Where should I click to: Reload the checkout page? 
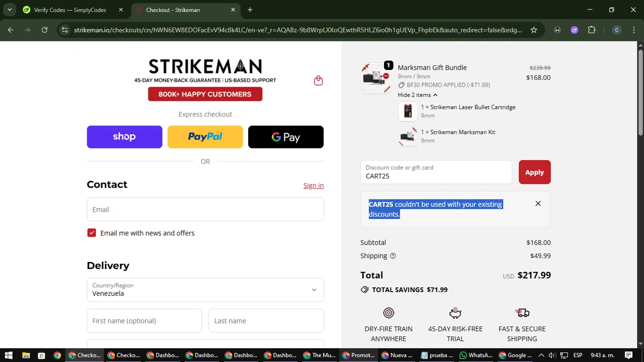click(45, 30)
